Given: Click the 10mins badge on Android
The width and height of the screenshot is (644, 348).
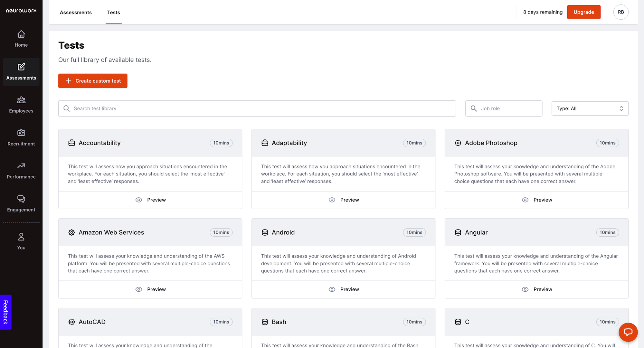Looking at the screenshot, I should coord(414,232).
